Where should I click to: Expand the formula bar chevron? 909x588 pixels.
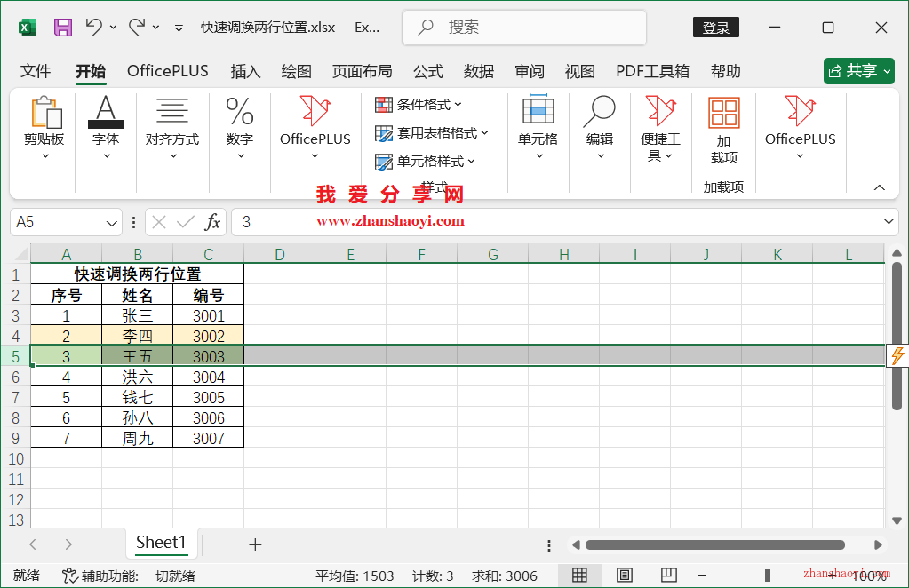pos(889,221)
